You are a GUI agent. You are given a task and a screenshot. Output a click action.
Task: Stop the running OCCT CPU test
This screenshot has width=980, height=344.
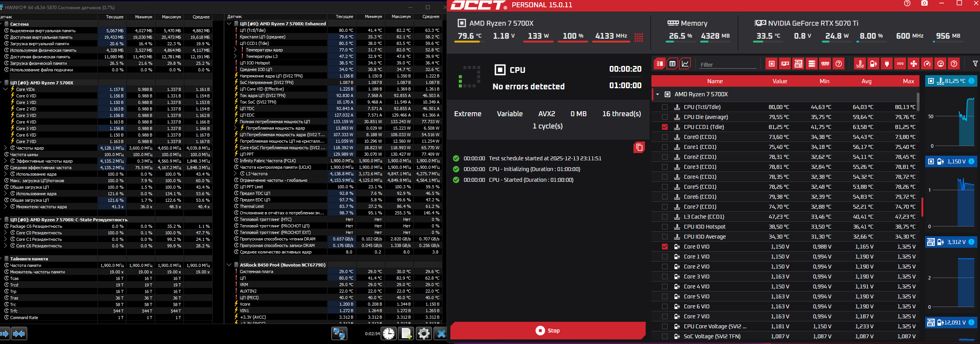pyautogui.click(x=548, y=331)
